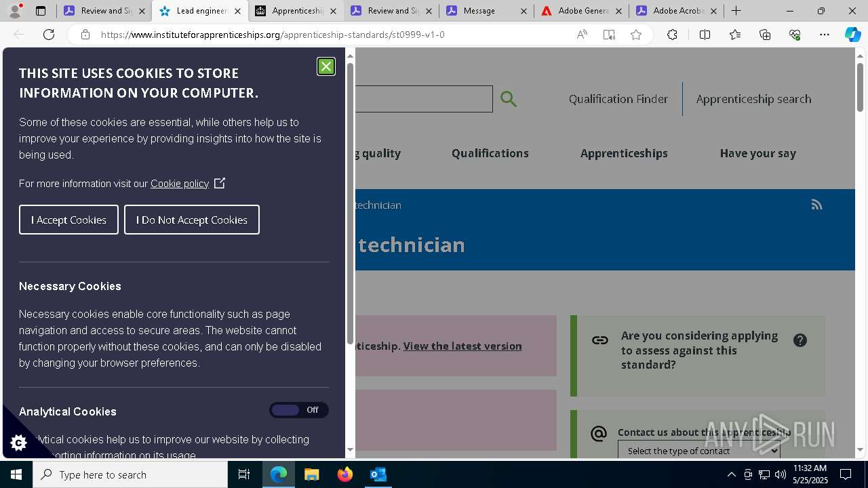Switch to the Message tab
The height and width of the screenshot is (488, 868).
pyautogui.click(x=487, y=11)
